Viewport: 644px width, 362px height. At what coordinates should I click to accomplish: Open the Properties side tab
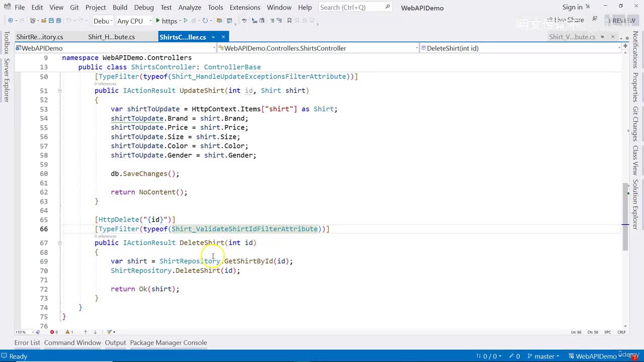[x=635, y=87]
